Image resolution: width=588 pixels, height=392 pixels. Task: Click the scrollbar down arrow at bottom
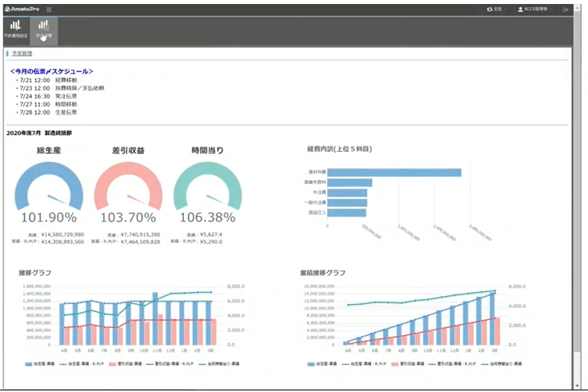click(577, 386)
